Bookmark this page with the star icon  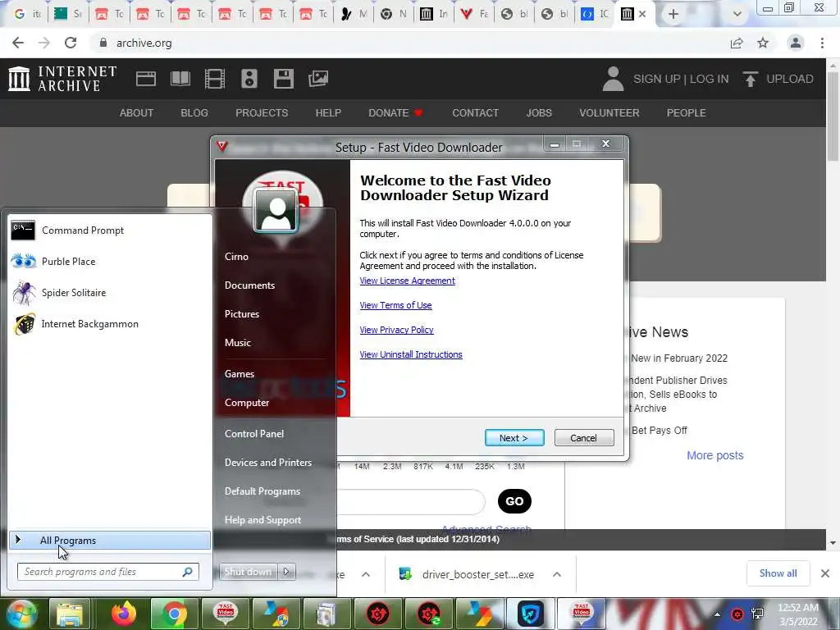[x=763, y=43]
